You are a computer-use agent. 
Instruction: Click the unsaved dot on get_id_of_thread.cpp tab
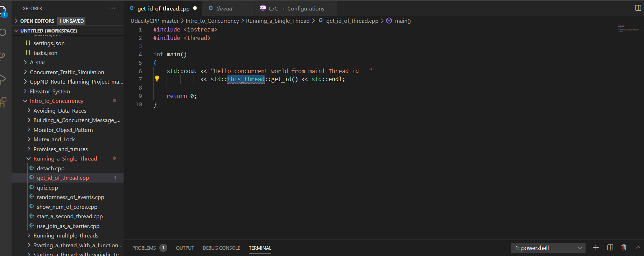tap(195, 8)
